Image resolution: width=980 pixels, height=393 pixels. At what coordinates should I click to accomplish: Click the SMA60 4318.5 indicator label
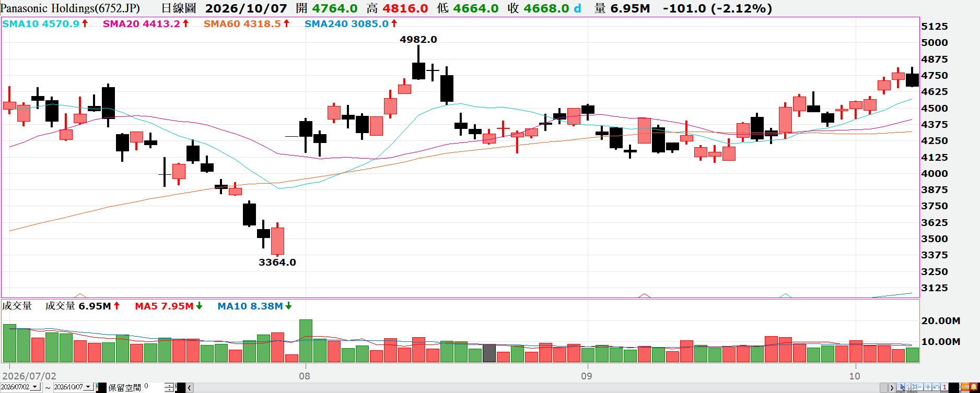pos(242,23)
